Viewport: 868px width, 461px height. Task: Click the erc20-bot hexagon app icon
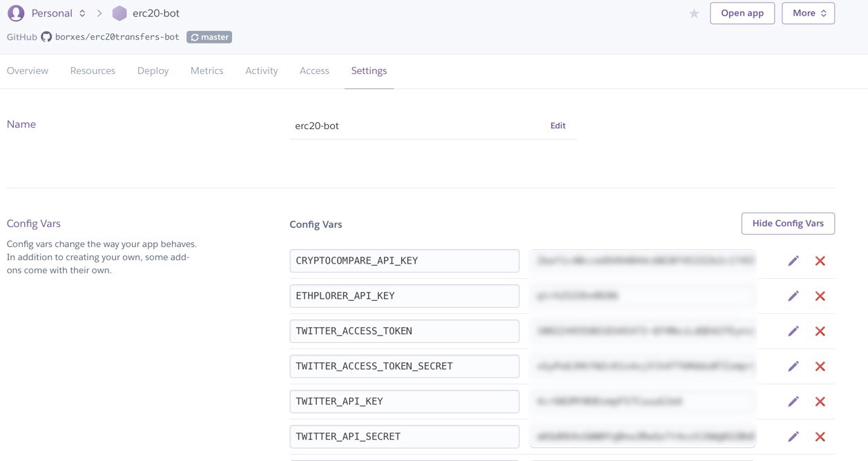pyautogui.click(x=119, y=13)
